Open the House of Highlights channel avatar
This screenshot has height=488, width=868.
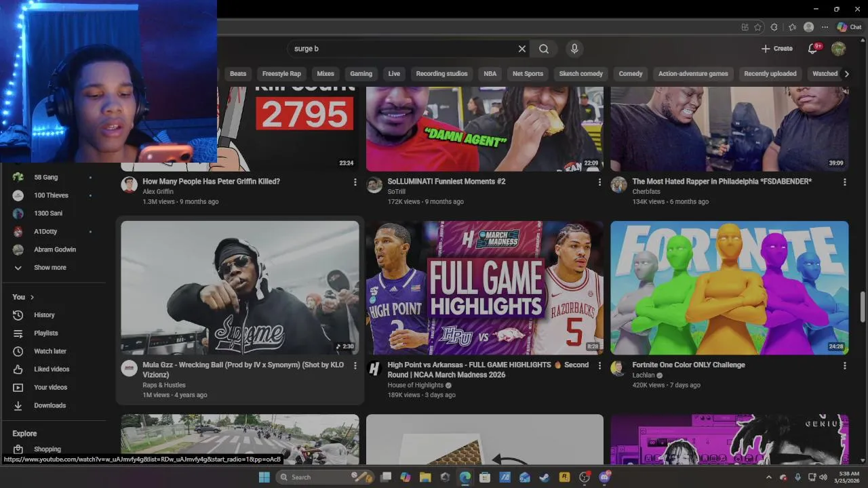click(374, 369)
